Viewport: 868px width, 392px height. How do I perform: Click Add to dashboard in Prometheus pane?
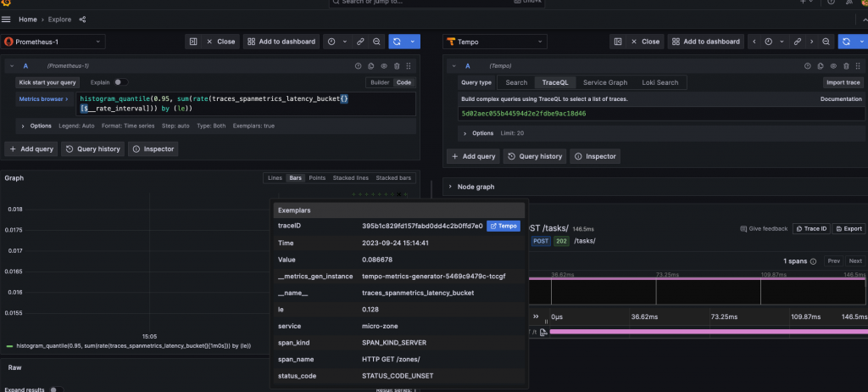click(281, 42)
